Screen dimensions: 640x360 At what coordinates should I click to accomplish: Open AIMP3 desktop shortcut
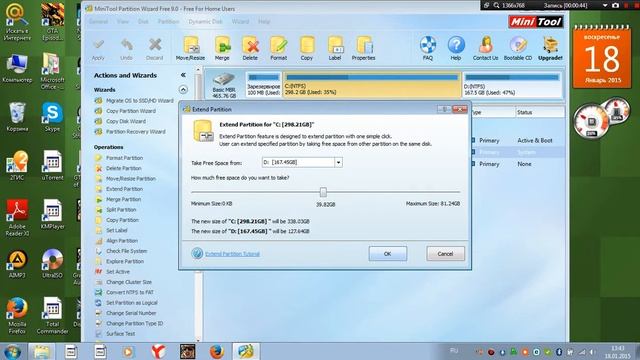(17, 264)
